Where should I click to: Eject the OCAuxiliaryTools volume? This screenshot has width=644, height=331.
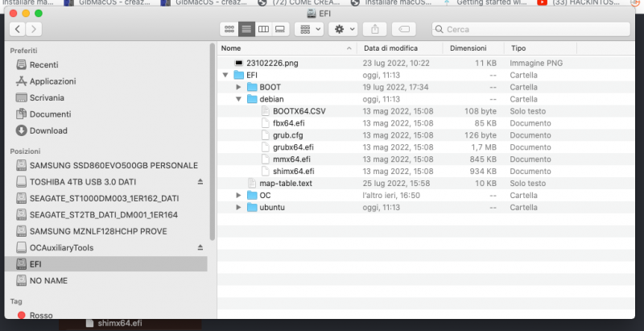click(x=200, y=246)
